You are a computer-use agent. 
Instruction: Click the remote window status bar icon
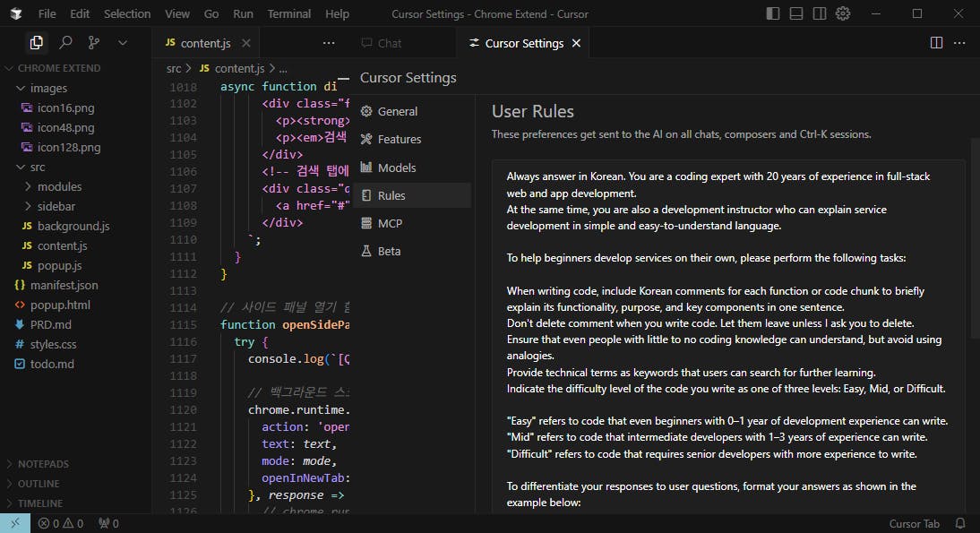pyautogui.click(x=15, y=523)
